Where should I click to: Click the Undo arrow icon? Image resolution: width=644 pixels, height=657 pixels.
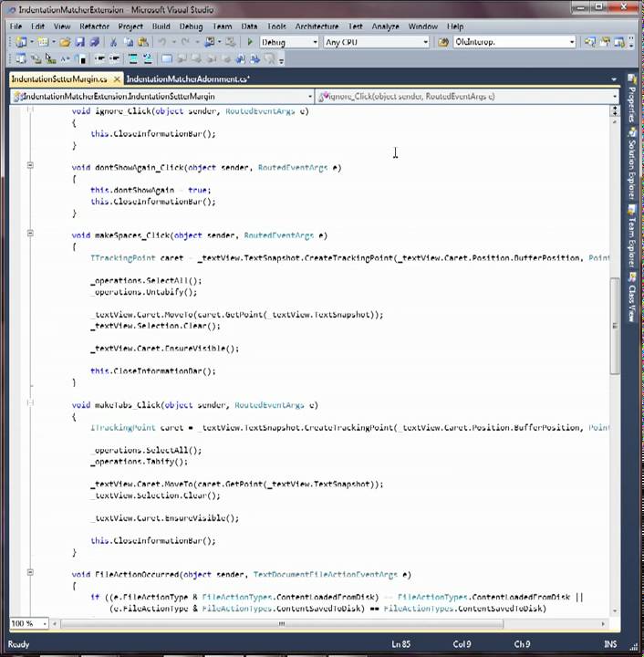(x=162, y=42)
